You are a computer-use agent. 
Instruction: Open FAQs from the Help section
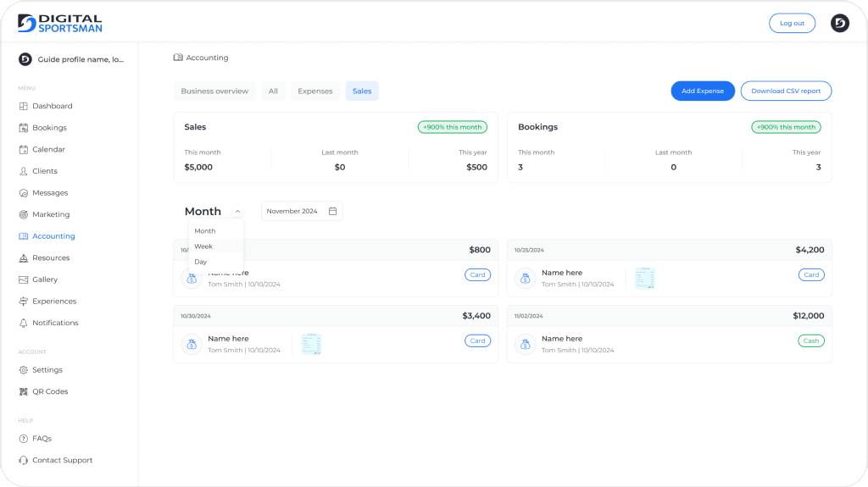coord(42,439)
